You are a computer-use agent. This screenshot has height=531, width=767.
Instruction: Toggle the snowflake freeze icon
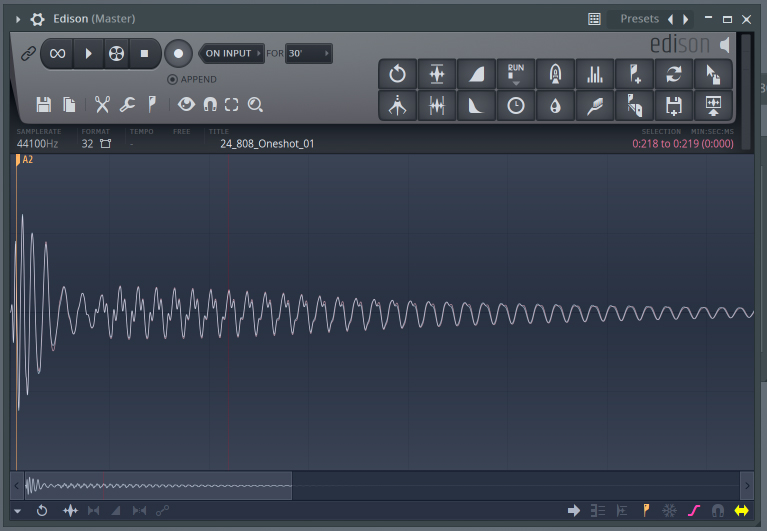click(x=670, y=511)
